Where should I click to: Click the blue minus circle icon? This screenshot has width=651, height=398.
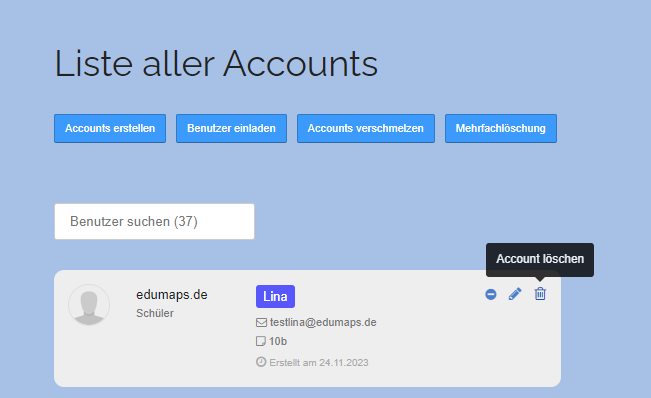click(491, 294)
